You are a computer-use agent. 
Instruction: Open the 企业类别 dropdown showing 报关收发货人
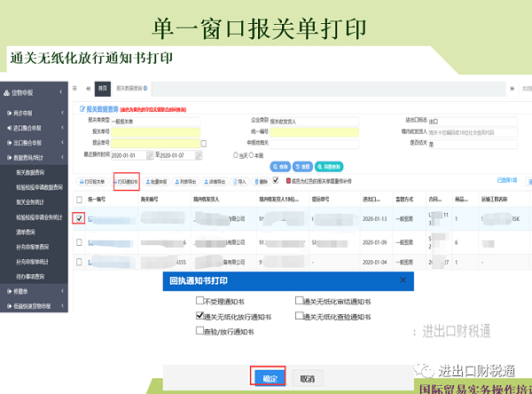tap(314, 122)
